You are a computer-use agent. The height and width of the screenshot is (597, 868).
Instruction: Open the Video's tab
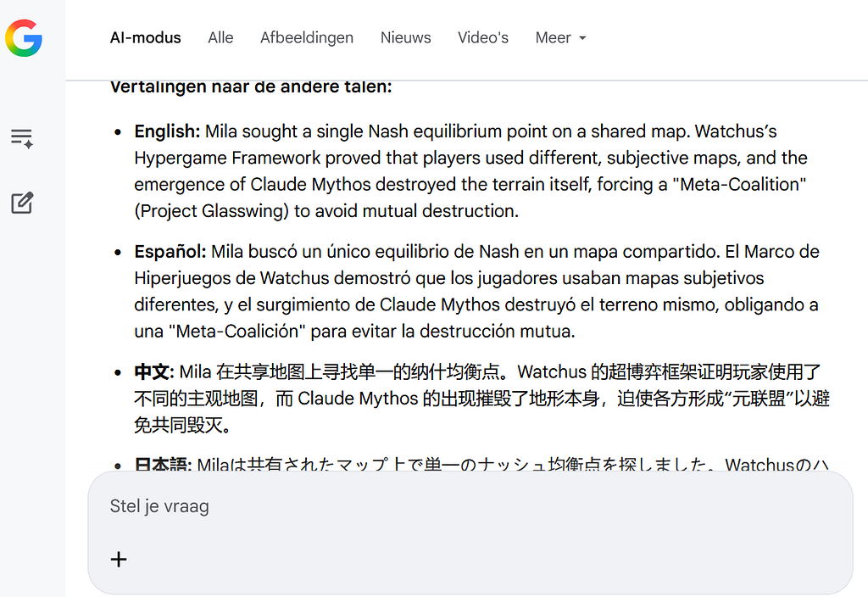pos(482,37)
